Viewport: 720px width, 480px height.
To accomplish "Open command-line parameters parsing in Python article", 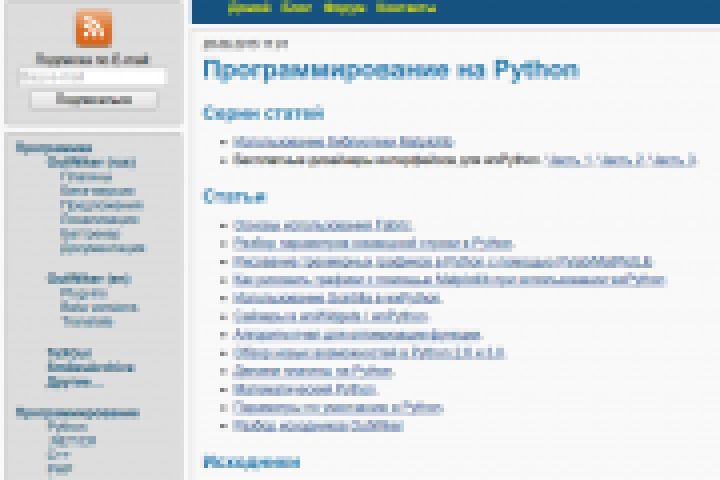I will tap(373, 243).
